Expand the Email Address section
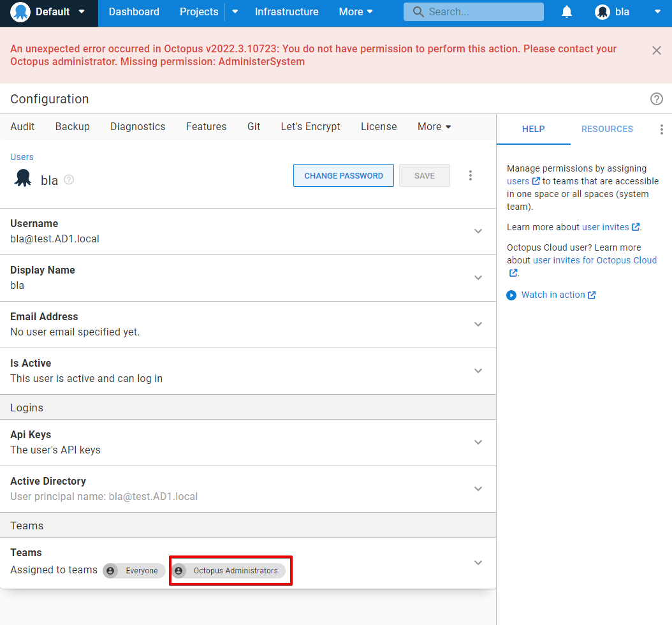This screenshot has height=625, width=672. point(478,324)
